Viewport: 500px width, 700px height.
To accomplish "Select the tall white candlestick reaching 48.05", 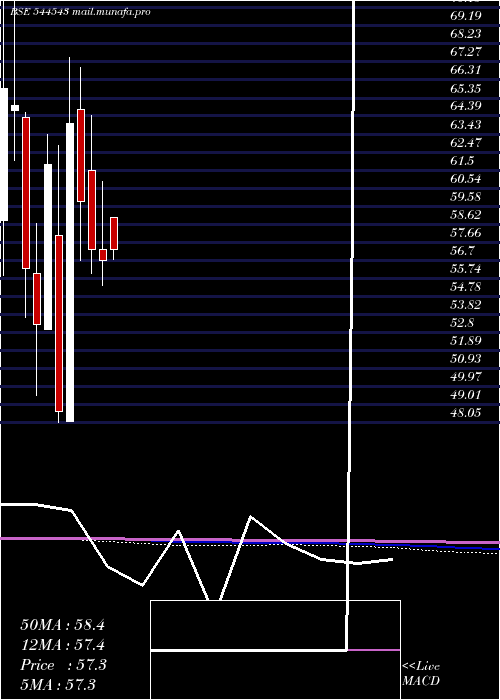I will coord(70,272).
